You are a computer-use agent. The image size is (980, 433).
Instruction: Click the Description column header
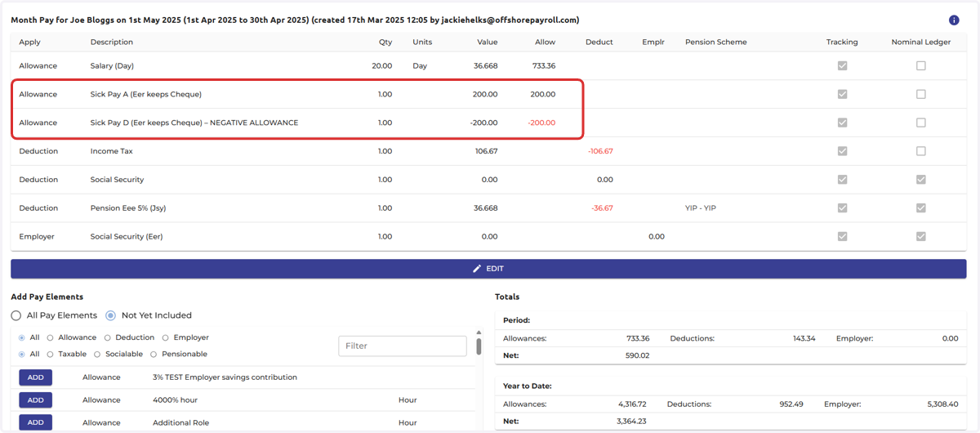tap(112, 42)
